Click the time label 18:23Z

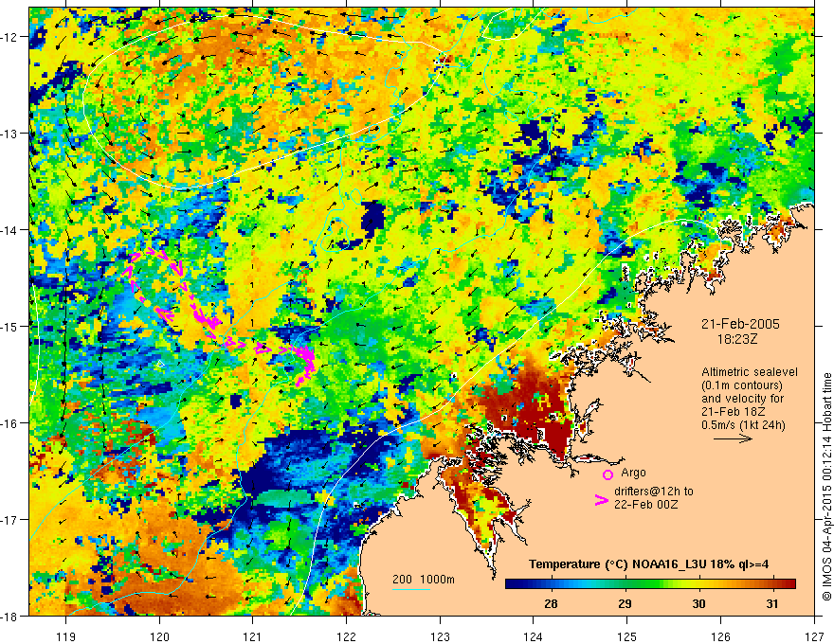tap(736, 339)
